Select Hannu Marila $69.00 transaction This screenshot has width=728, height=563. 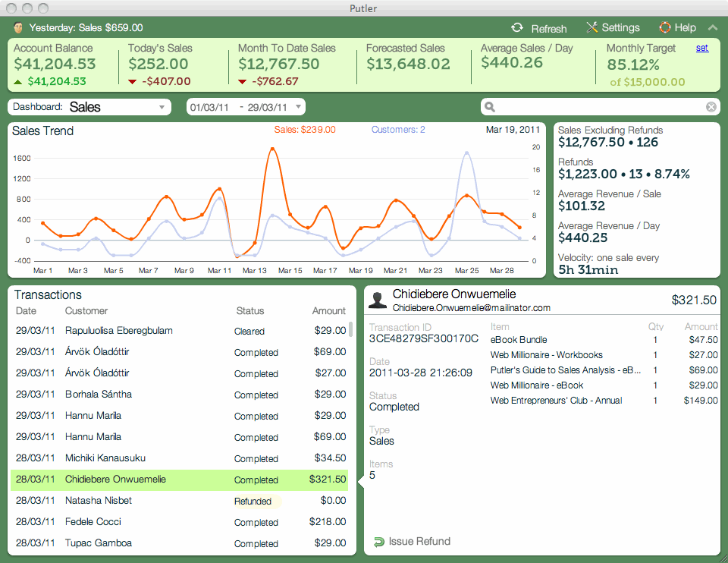pyautogui.click(x=180, y=437)
